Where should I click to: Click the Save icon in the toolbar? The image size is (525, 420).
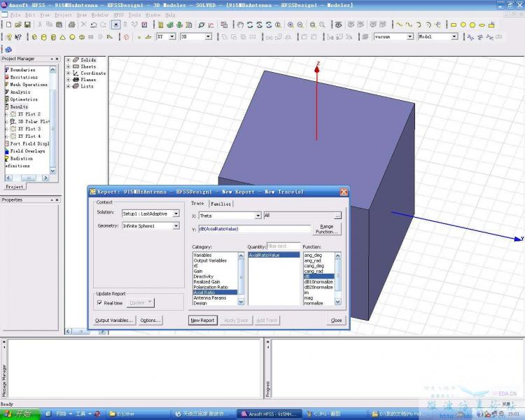pos(27,24)
